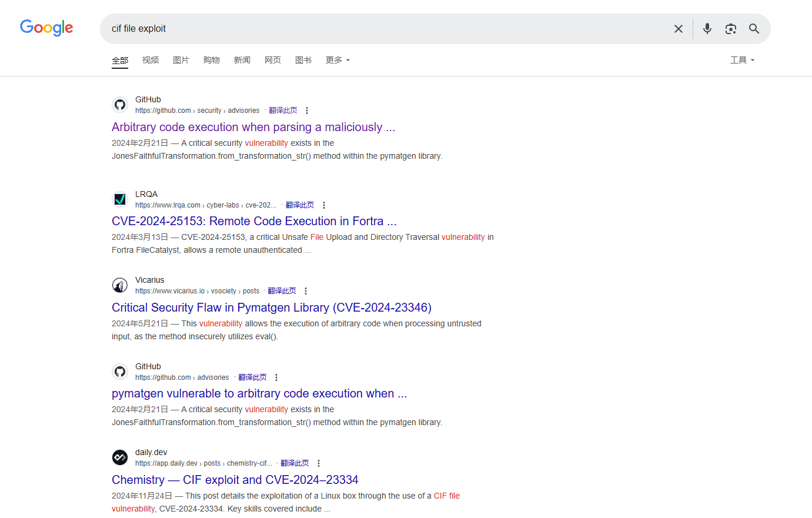The width and height of the screenshot is (812, 518).
Task: Click the GitHub favicon on first result
Action: coord(120,105)
